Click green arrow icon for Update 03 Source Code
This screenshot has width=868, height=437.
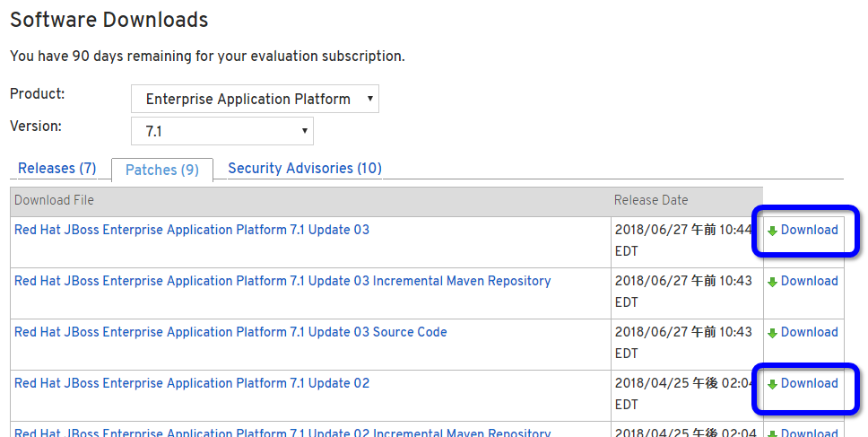pyautogui.click(x=772, y=334)
